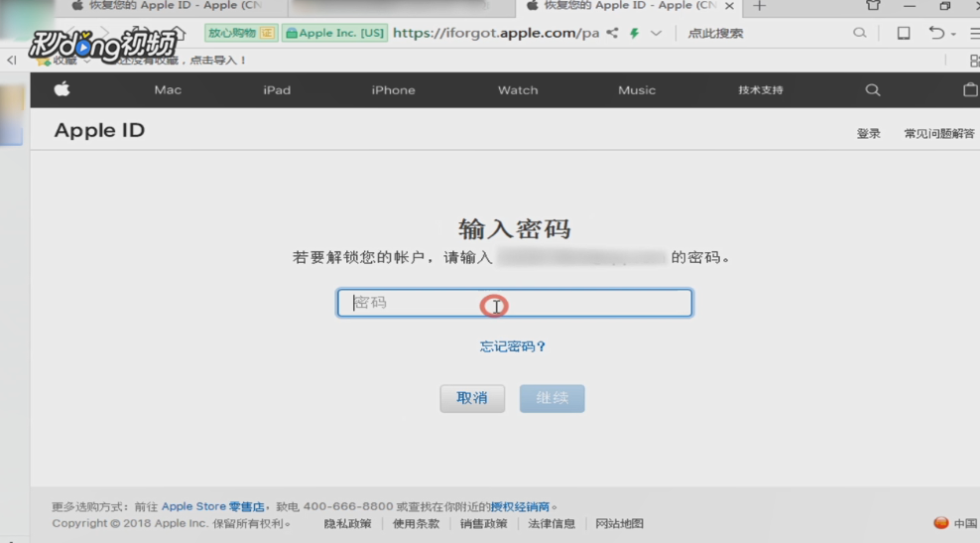Open the 技术支持 support section
This screenshot has height=543, width=980.
760,90
